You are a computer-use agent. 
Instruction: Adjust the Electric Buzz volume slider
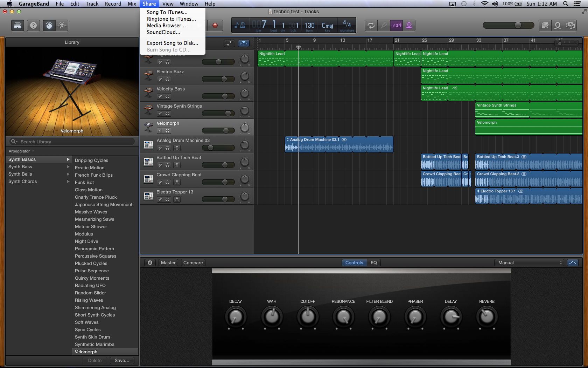(x=218, y=79)
